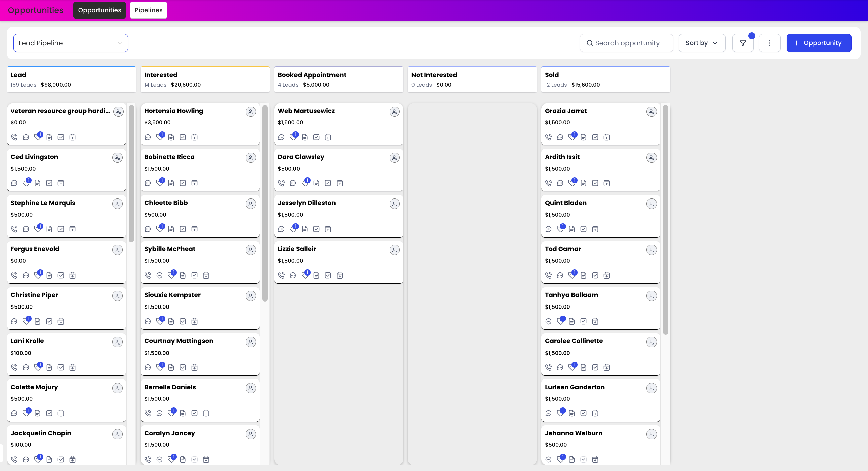Select the Opportunities tab

click(100, 10)
